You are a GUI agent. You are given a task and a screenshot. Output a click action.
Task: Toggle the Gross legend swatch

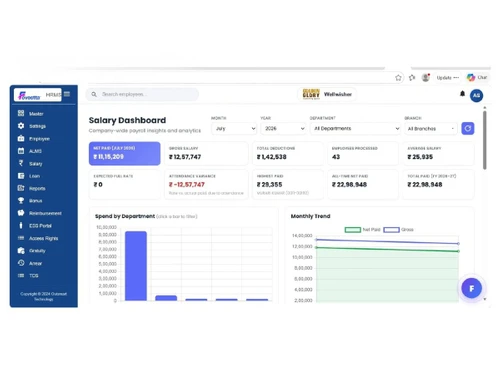pyautogui.click(x=391, y=230)
